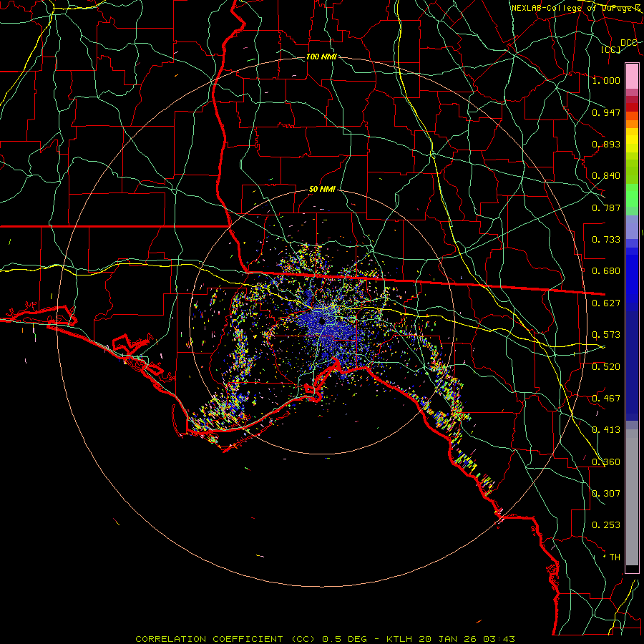The height and width of the screenshot is (644, 644).
Task: Click the 1.000 value on the color scale
Action: point(606,80)
